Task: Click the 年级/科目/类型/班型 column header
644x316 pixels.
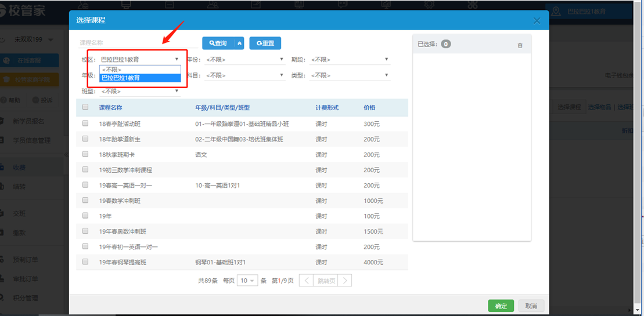Action: point(222,108)
